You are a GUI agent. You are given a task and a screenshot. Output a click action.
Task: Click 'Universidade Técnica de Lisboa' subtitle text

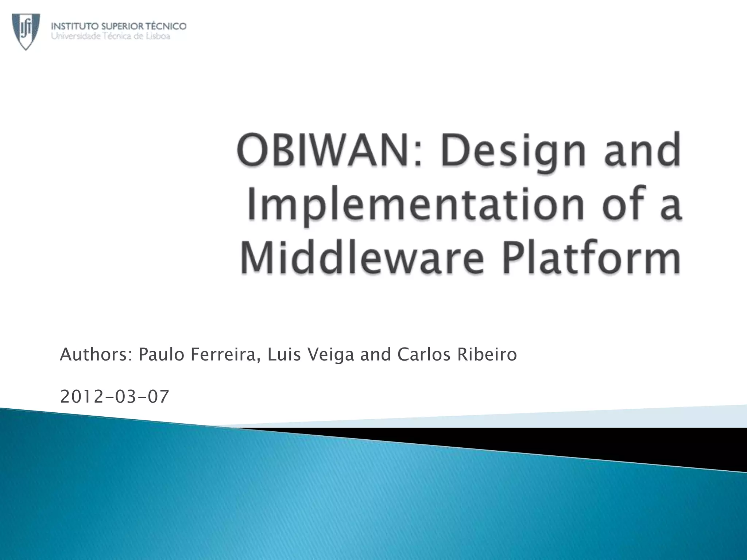111,36
